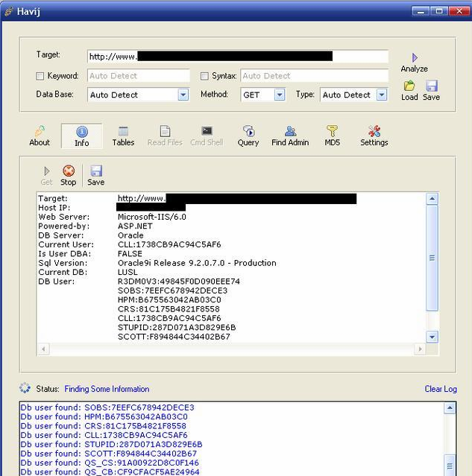Enable the Keyword checkbox

tap(40, 76)
